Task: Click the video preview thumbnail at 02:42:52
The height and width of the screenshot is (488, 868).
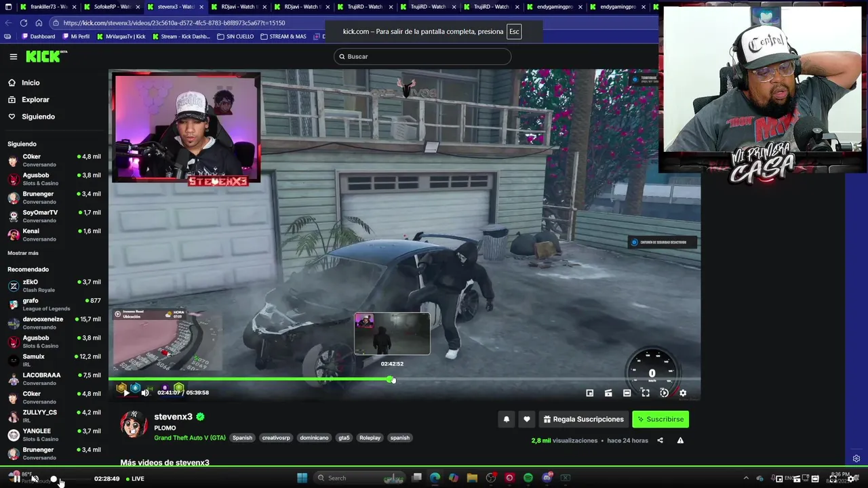Action: (392, 333)
